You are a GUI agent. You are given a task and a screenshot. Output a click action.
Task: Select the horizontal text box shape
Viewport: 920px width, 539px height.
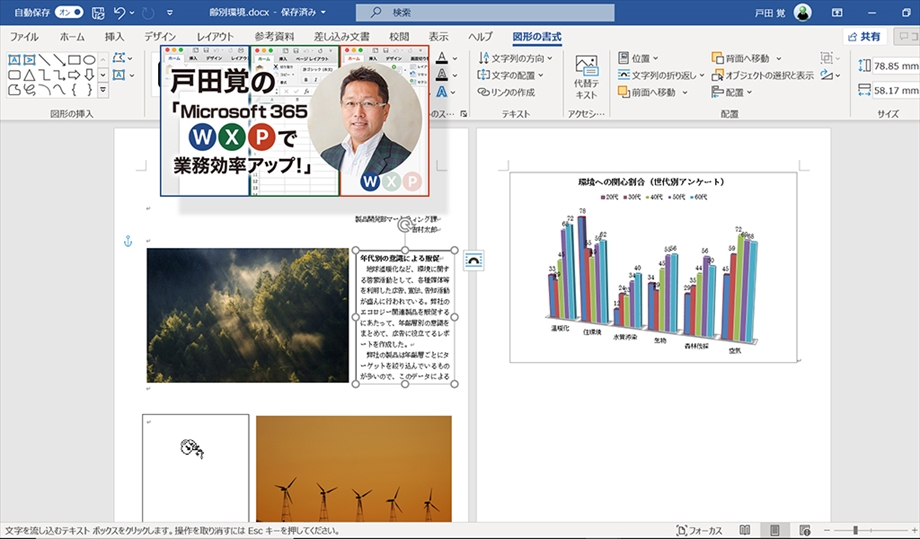[x=14, y=60]
